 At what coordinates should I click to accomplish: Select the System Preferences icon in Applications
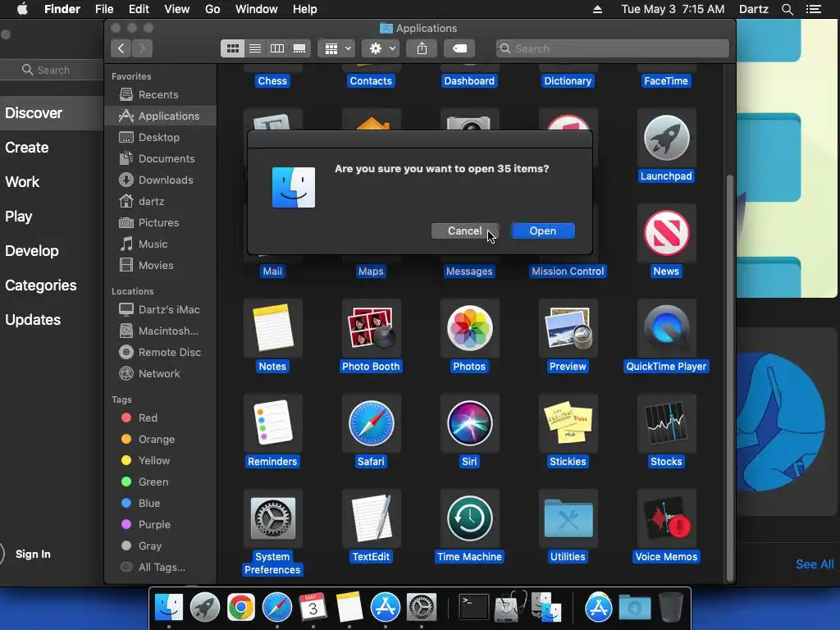coord(272,518)
